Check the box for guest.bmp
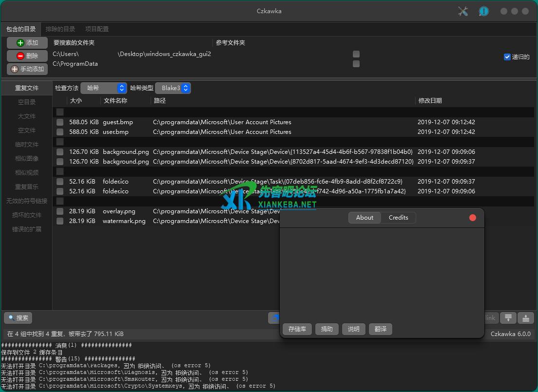Viewport: 538px width, 392px height. point(60,122)
